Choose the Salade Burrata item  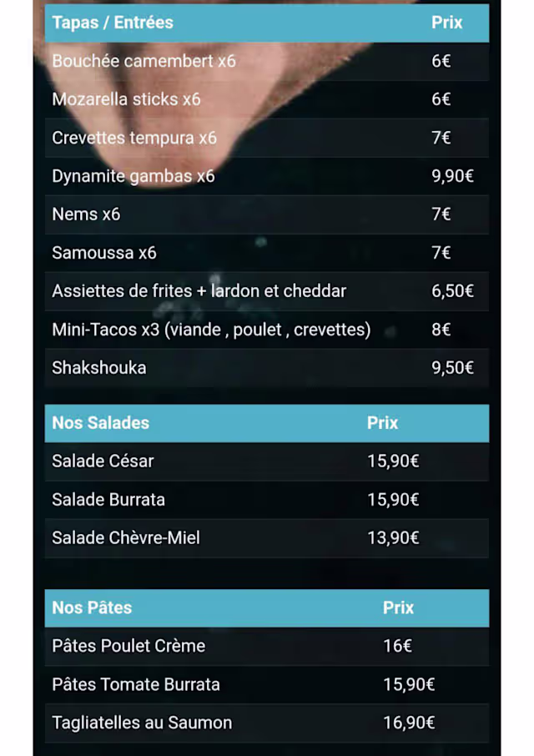point(108,500)
